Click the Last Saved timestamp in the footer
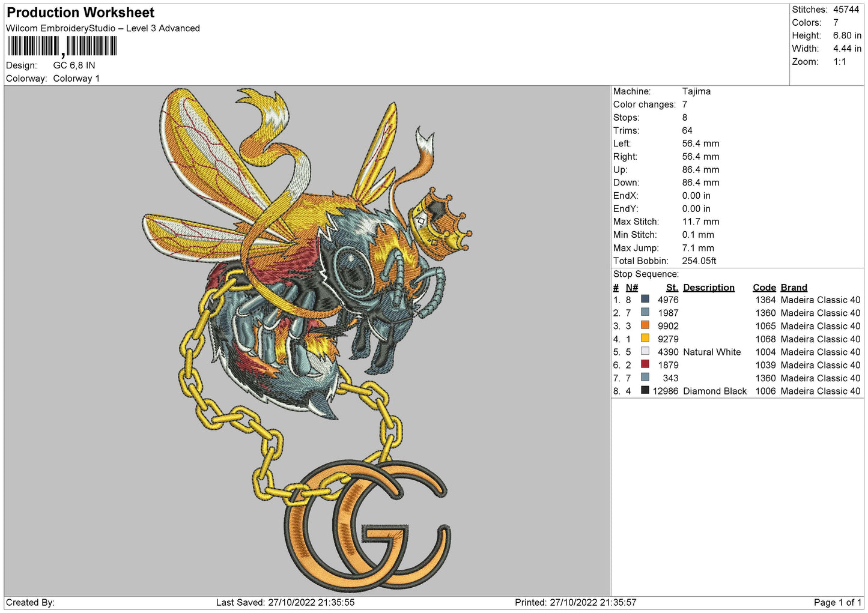Viewport: 868px width, 613px height. 285,603
